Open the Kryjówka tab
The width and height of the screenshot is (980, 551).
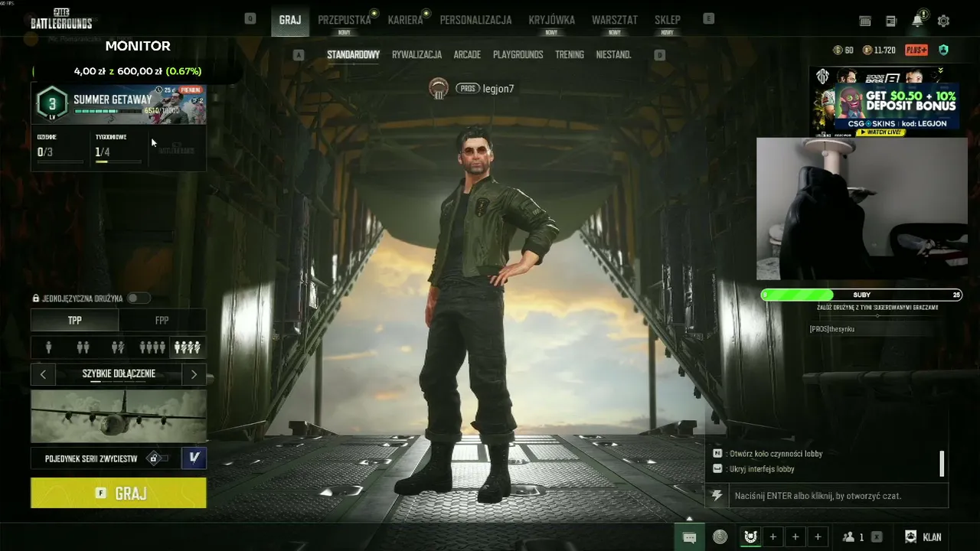(551, 20)
